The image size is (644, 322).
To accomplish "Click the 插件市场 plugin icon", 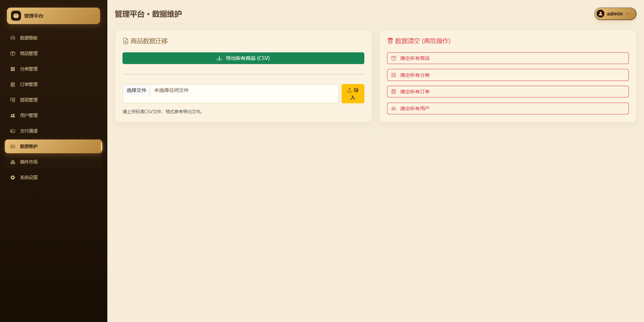I will tap(13, 162).
